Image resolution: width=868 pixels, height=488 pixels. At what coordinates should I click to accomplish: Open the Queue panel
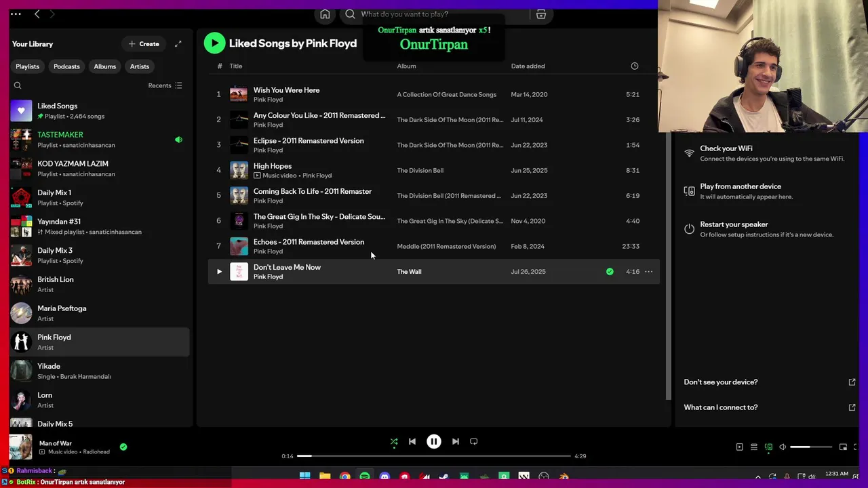[754, 447]
